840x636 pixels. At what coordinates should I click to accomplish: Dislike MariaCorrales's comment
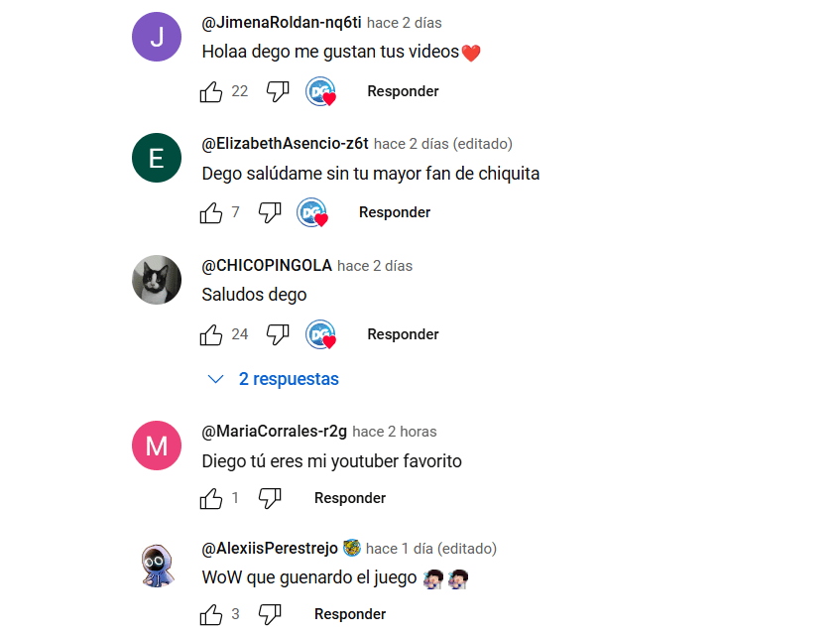tap(270, 498)
